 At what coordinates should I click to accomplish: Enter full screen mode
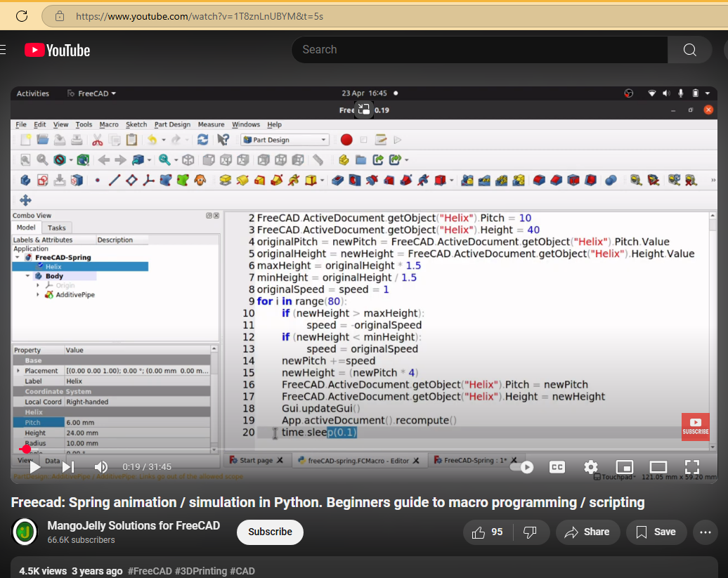click(x=691, y=467)
